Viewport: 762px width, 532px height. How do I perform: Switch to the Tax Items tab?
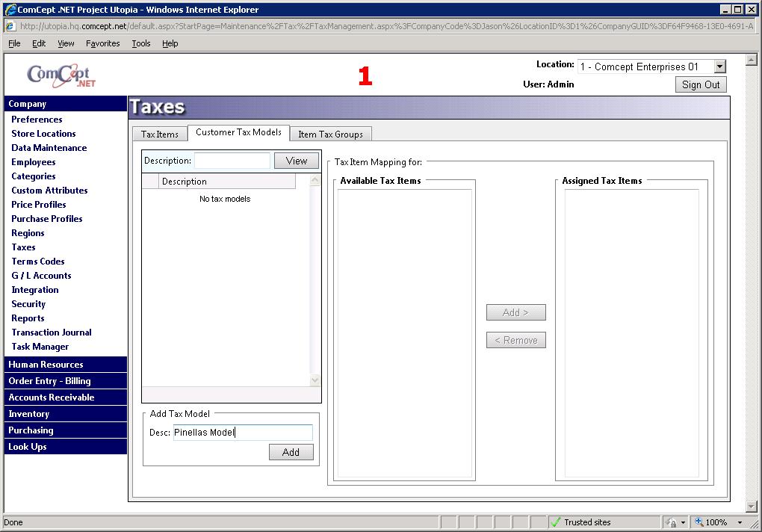pyautogui.click(x=160, y=134)
